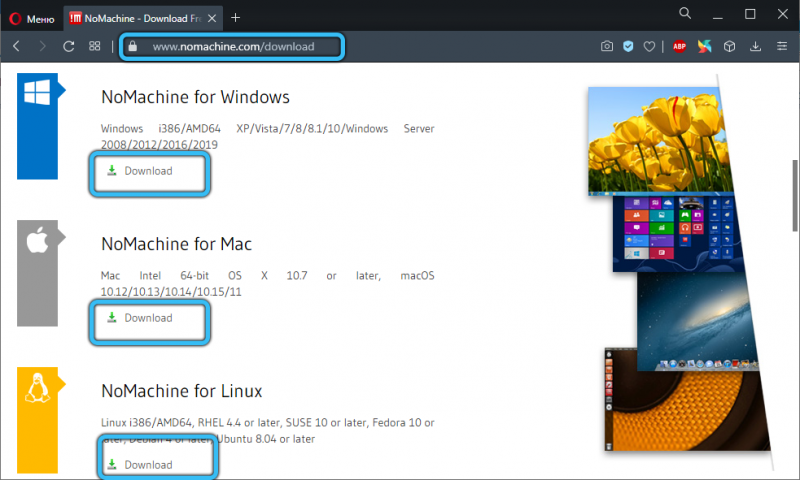Click the Linux i386/AMD64 requirements text

click(x=267, y=431)
